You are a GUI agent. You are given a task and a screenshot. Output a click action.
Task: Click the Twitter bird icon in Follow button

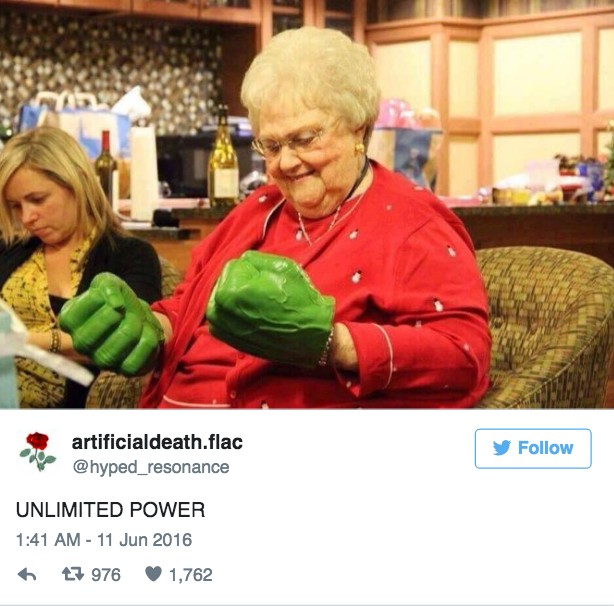click(x=502, y=448)
